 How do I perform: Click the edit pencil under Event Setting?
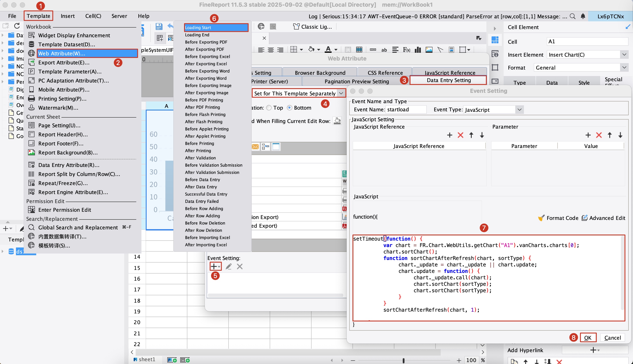pyautogui.click(x=229, y=266)
